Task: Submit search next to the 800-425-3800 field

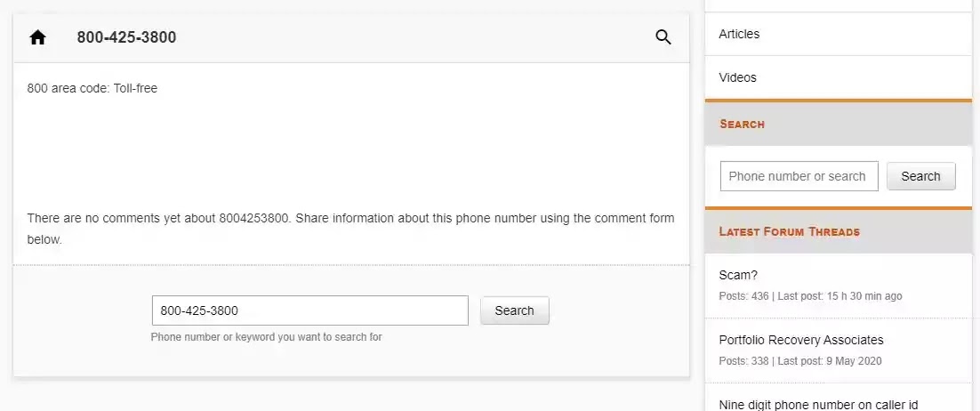Action: [x=514, y=310]
